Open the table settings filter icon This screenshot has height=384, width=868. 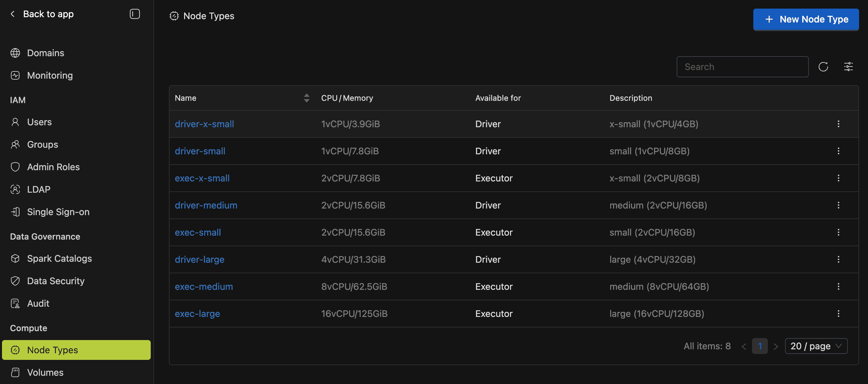[848, 67]
